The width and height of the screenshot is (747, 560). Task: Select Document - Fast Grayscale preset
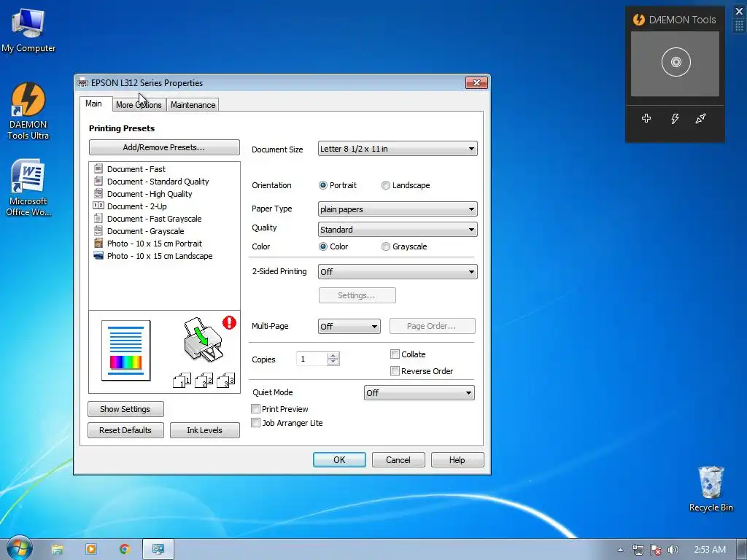pyautogui.click(x=154, y=219)
